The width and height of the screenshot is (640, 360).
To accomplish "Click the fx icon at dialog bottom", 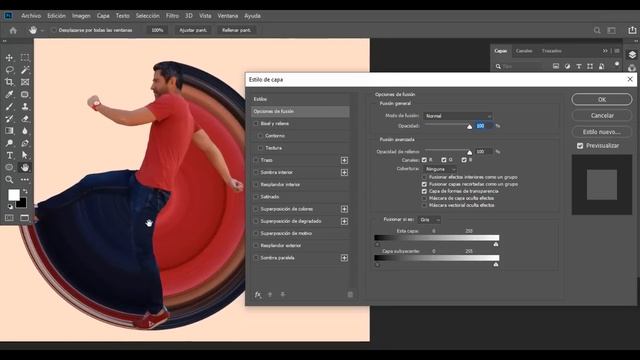I will (x=258, y=294).
